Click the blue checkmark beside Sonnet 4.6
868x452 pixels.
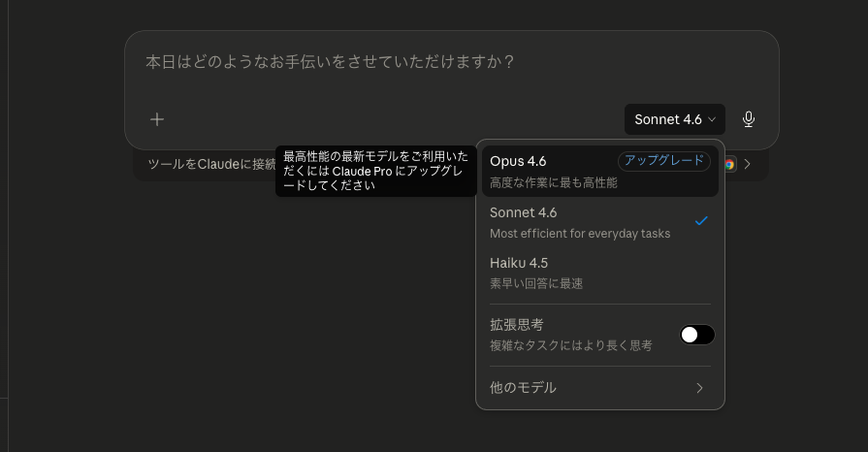(x=701, y=221)
